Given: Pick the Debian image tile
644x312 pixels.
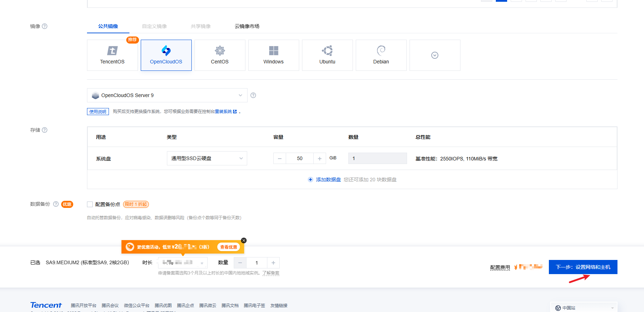Looking at the screenshot, I should click(x=381, y=55).
